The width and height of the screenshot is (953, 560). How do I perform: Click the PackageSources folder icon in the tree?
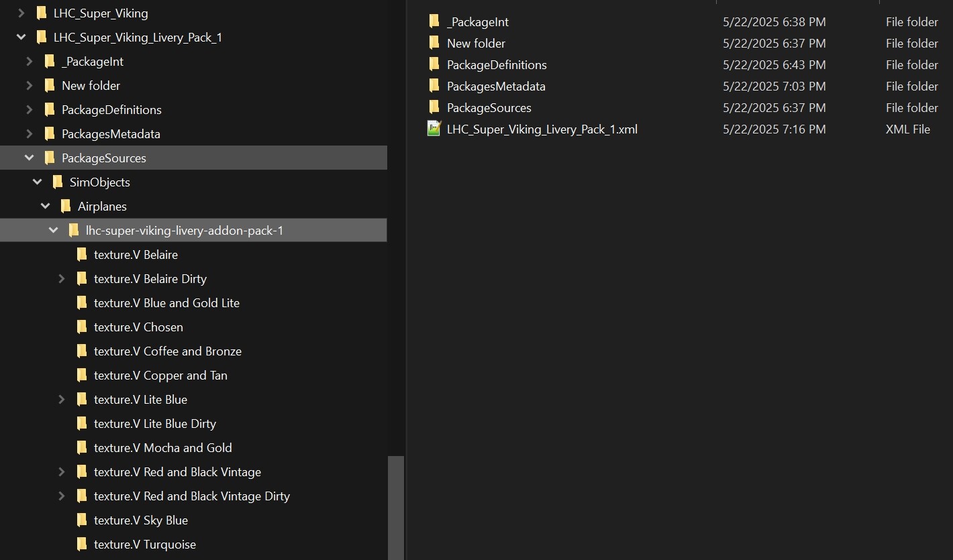pos(50,158)
